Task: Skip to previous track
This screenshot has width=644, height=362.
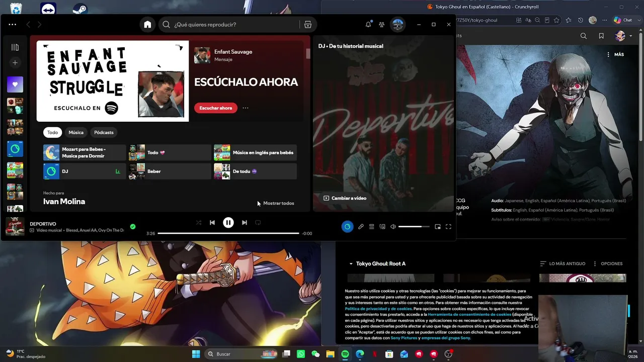Action: 212,222
